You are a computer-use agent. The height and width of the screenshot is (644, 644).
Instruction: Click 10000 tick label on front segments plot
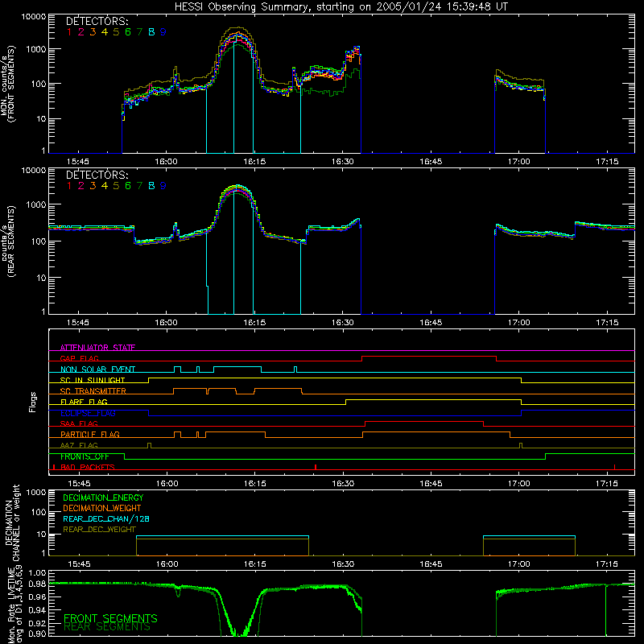(x=34, y=17)
